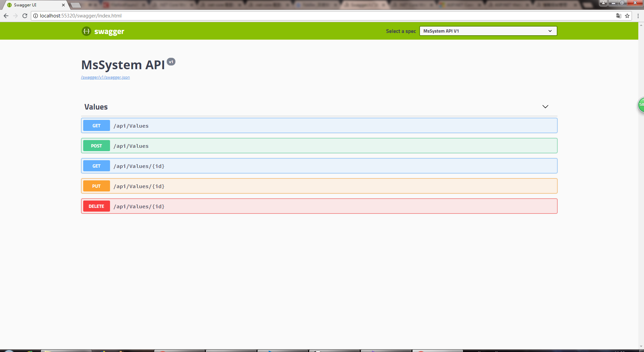Click the swagger logo icon
Screen dimensions: 644x352
pos(87,31)
